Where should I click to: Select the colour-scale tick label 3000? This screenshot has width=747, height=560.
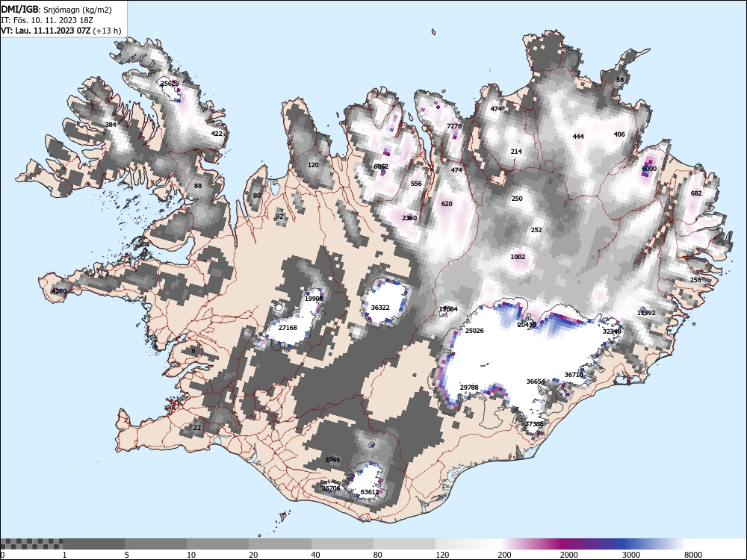(630, 555)
